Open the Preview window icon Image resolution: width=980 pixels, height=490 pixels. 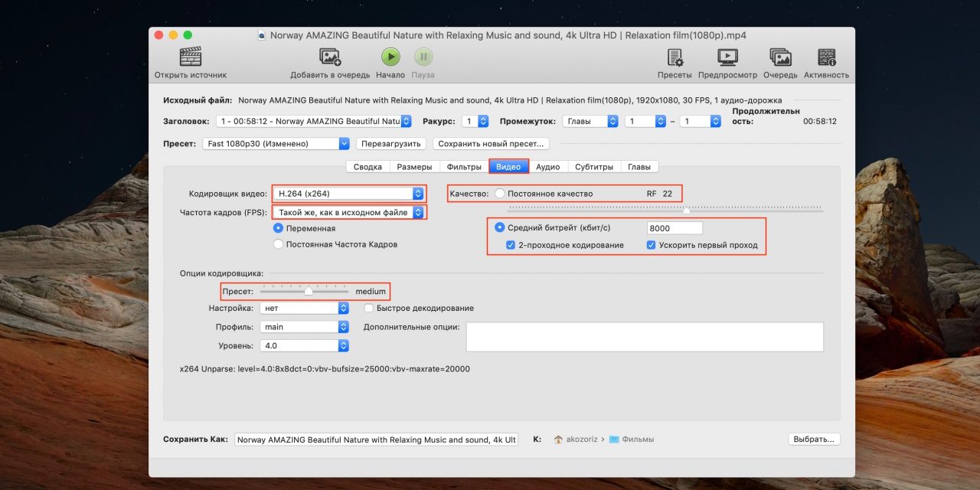(x=727, y=57)
